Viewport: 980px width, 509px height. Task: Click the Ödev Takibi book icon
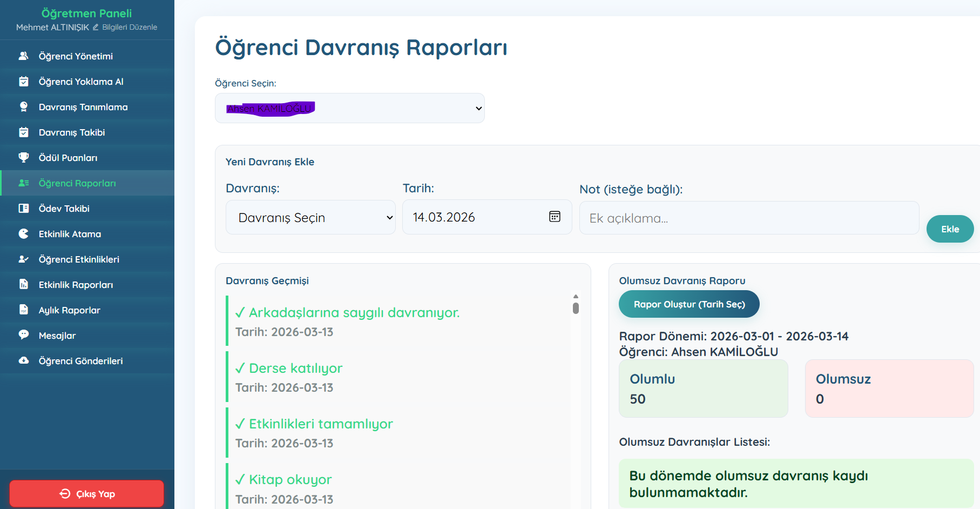[24, 209]
